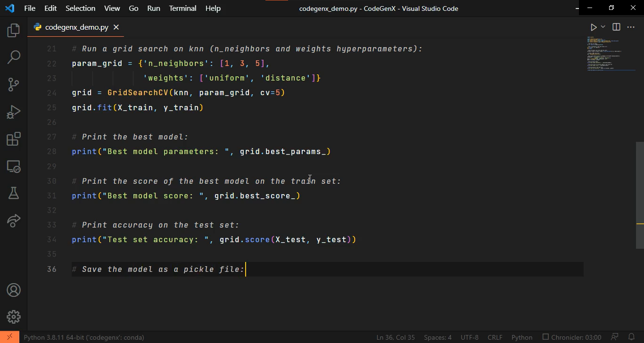Open the View menu
The image size is (644, 343).
pyautogui.click(x=112, y=8)
